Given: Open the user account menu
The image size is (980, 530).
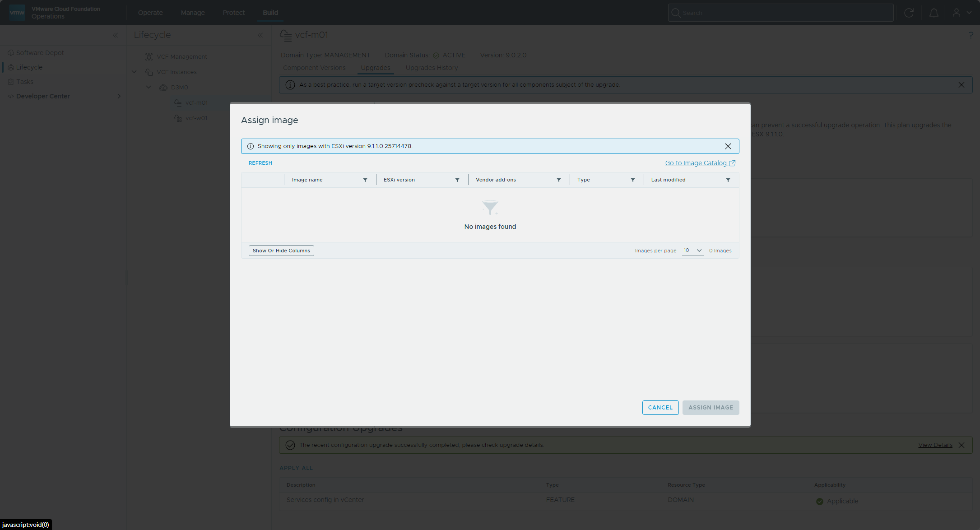Looking at the screenshot, I should click(961, 13).
